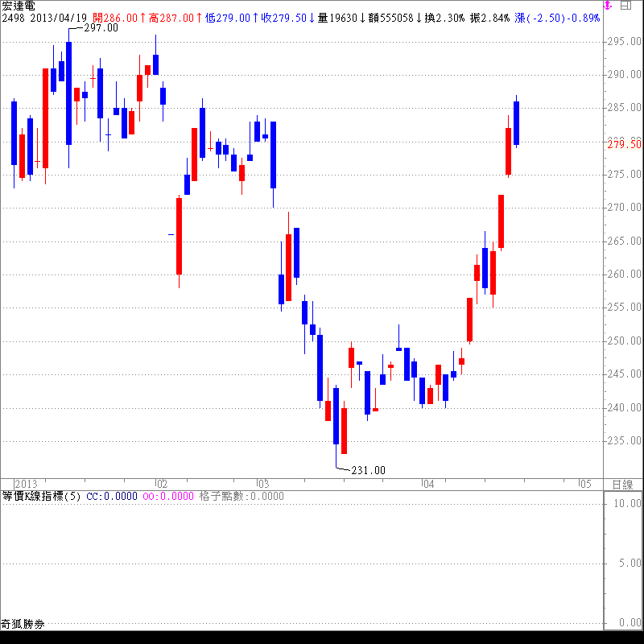Click the 231.00 low price annotation
644x644 pixels.
[x=368, y=470]
